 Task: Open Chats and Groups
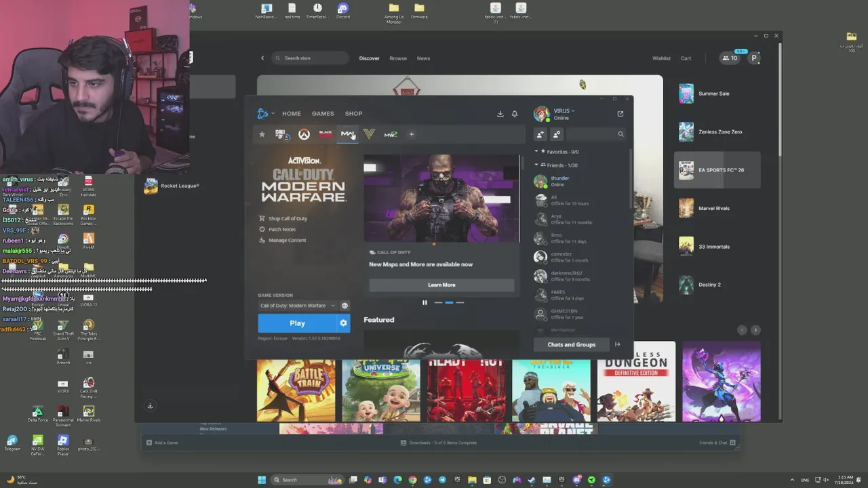click(572, 344)
